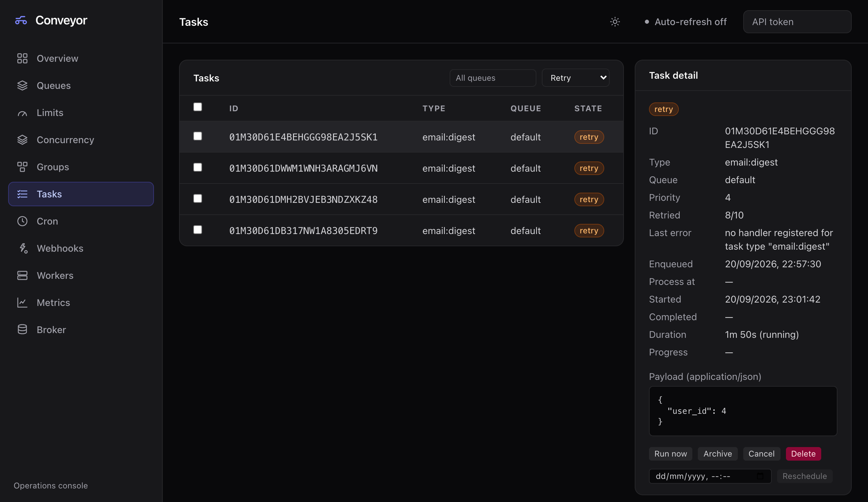868x502 pixels.
Task: Click the reschedule date-time input
Action: (x=710, y=476)
